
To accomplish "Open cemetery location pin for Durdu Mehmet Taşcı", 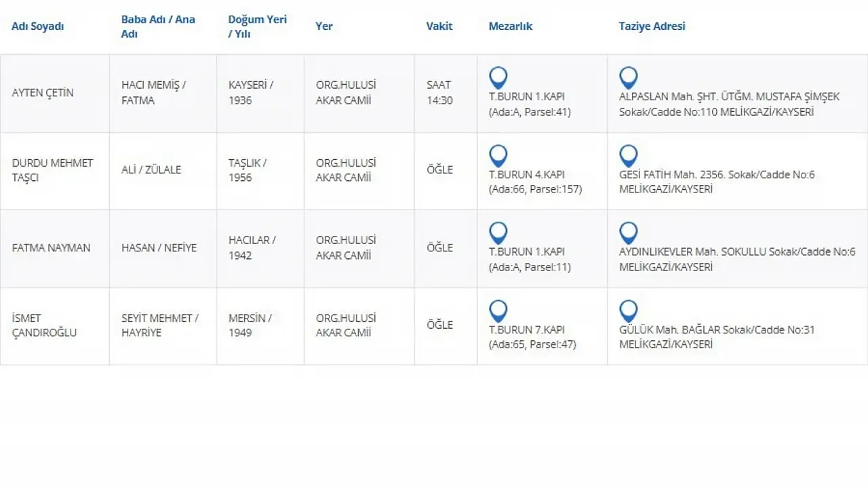I will click(498, 156).
